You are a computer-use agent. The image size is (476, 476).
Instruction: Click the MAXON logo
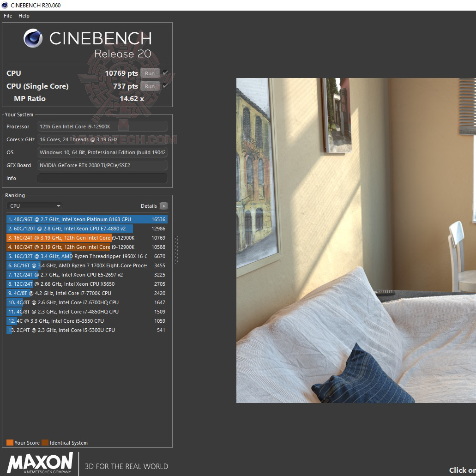tap(40, 463)
